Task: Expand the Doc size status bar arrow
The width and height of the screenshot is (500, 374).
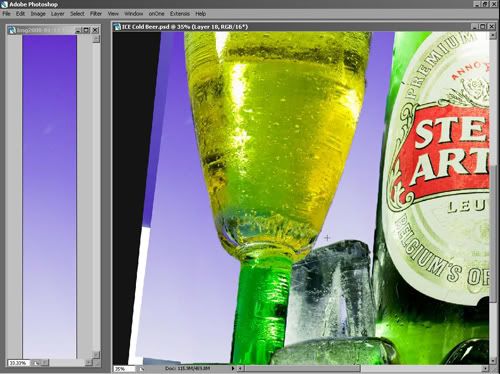Action: 233,368
